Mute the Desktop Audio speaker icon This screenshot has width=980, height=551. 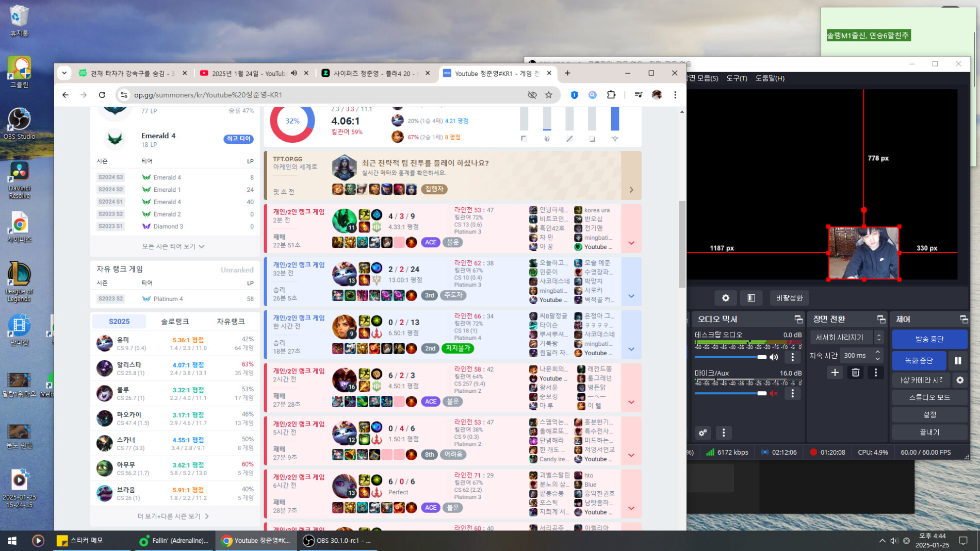coord(774,357)
